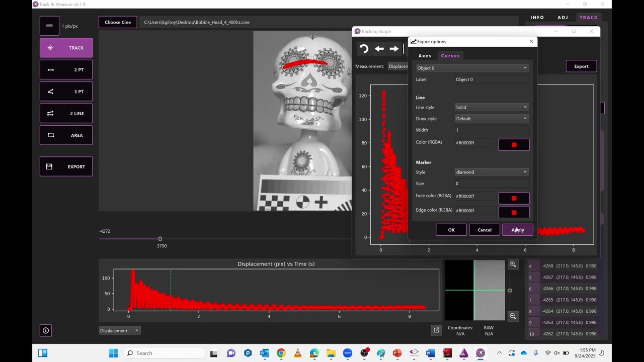Open VLC media player from taskbar
This screenshot has height=362, width=644.
(298, 353)
